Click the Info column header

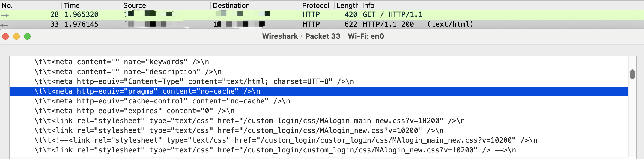pos(368,5)
